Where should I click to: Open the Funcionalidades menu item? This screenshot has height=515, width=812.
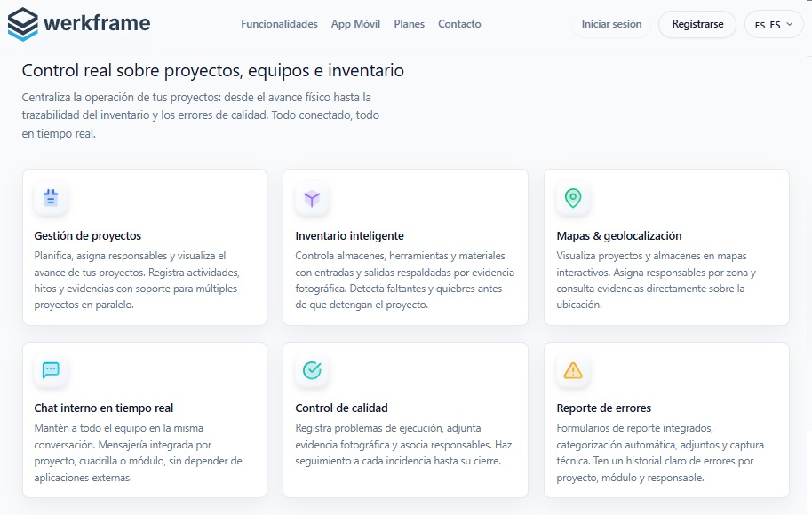[279, 25]
